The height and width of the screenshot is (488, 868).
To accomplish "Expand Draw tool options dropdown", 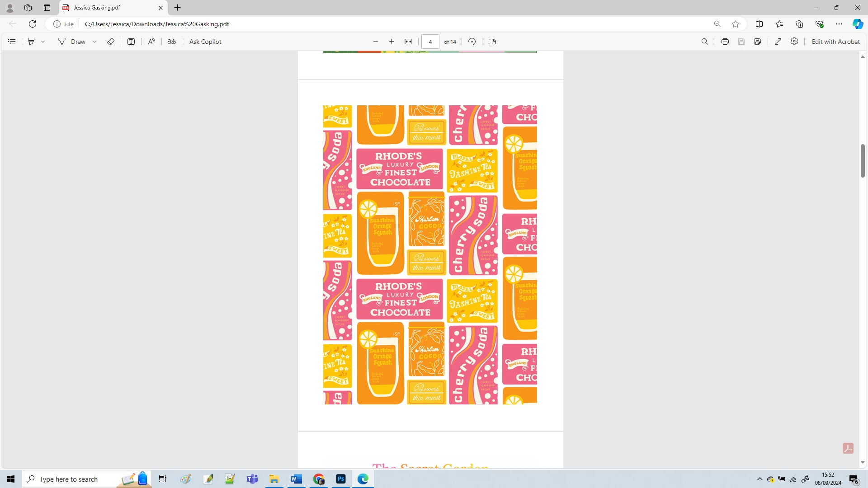I will (94, 42).
